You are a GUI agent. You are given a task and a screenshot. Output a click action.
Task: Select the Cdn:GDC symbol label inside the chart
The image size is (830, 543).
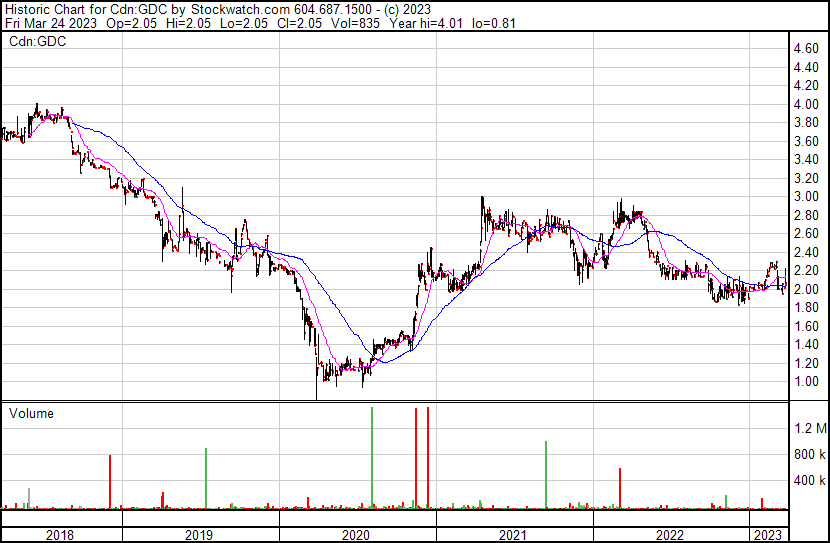pyautogui.click(x=36, y=42)
